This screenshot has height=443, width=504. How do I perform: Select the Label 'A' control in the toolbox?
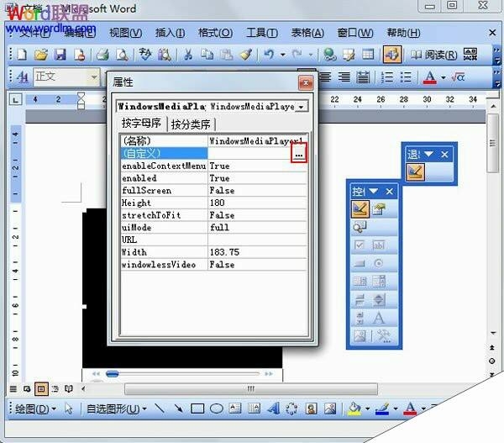(379, 318)
